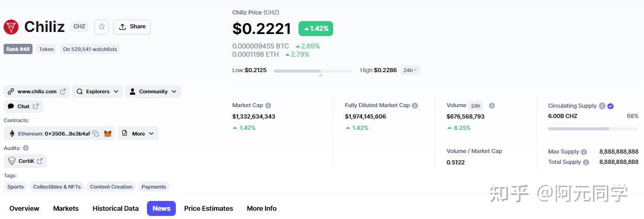Click the star watchlist icon

click(x=102, y=27)
